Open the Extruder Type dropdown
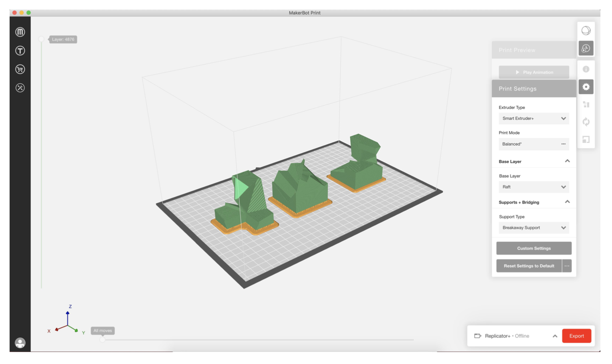The image size is (612, 364). tap(534, 119)
